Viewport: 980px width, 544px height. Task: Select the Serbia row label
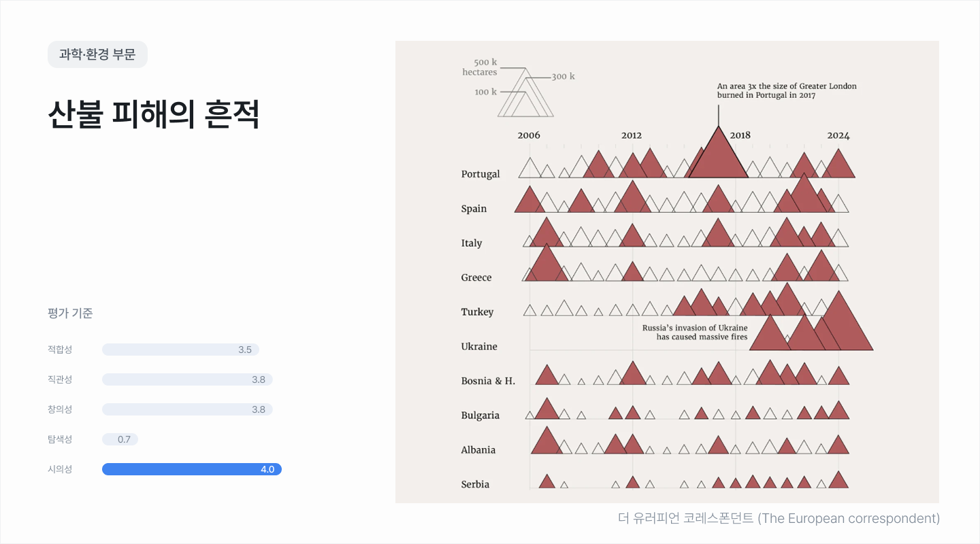click(475, 485)
